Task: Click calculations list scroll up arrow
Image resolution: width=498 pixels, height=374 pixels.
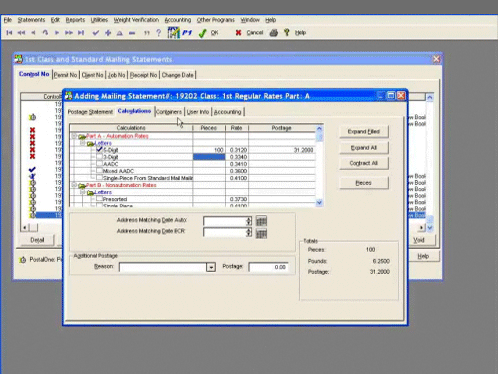Action: [x=319, y=128]
